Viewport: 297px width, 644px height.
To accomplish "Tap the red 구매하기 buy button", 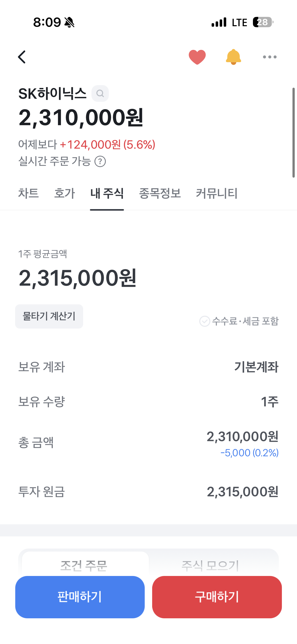I will pyautogui.click(x=217, y=597).
